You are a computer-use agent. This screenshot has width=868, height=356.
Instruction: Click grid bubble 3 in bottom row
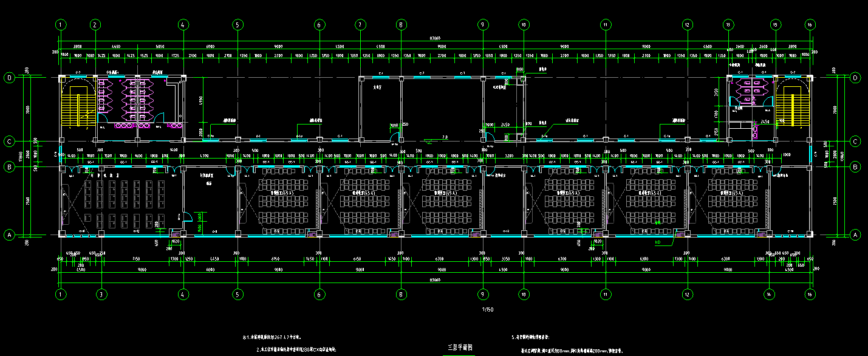101,294
